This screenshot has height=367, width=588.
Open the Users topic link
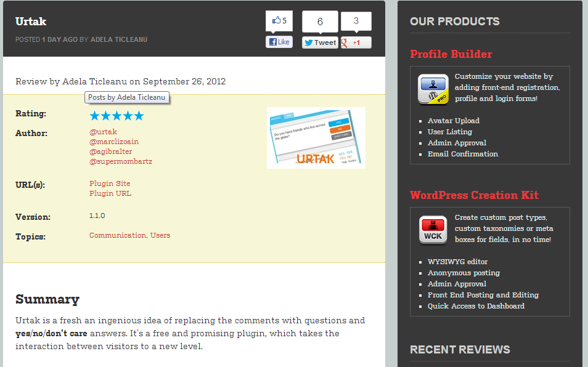click(x=160, y=235)
